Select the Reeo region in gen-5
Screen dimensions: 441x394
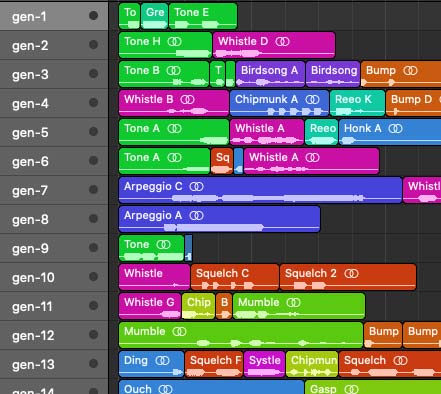(x=321, y=132)
